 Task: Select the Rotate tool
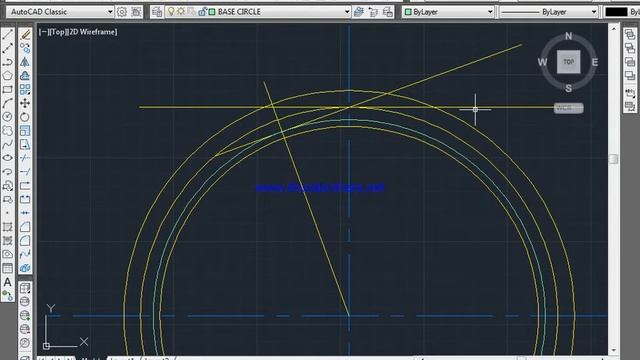point(25,117)
